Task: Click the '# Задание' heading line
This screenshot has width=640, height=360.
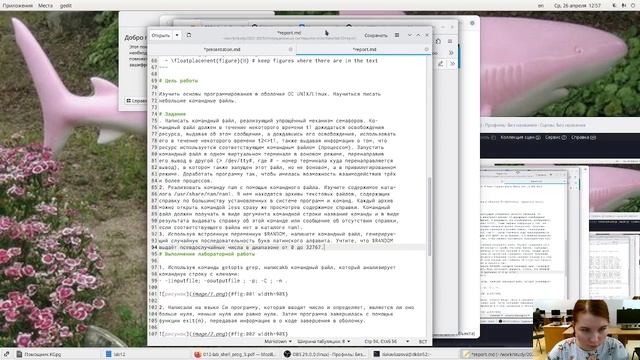Action: pyautogui.click(x=172, y=114)
